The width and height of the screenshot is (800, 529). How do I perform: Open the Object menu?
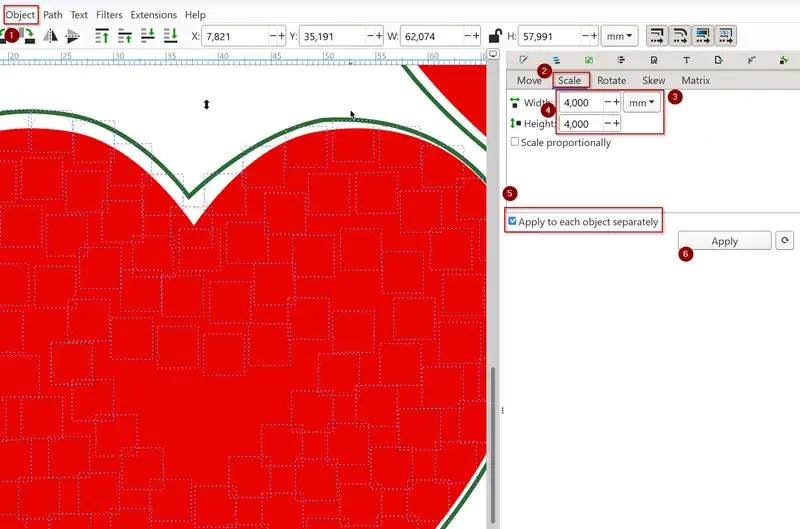click(x=20, y=15)
